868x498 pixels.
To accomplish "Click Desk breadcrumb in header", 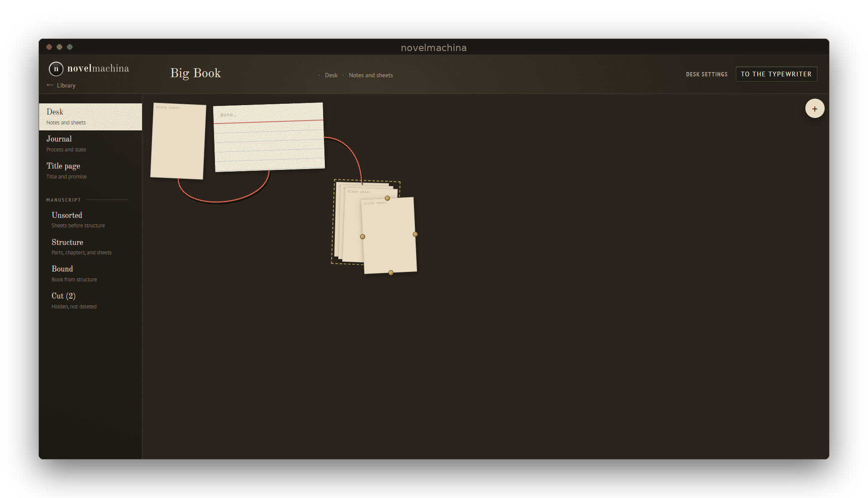I will pos(331,75).
